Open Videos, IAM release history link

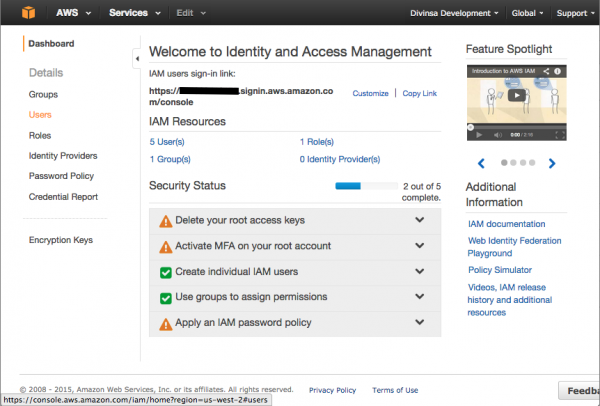pyautogui.click(x=510, y=300)
